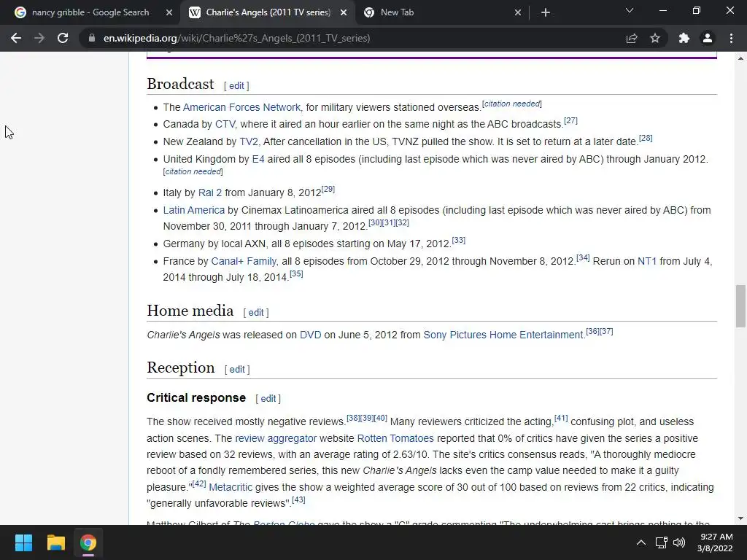The height and width of the screenshot is (560, 747).
Task: Open the review aggregator link
Action: 276,438
